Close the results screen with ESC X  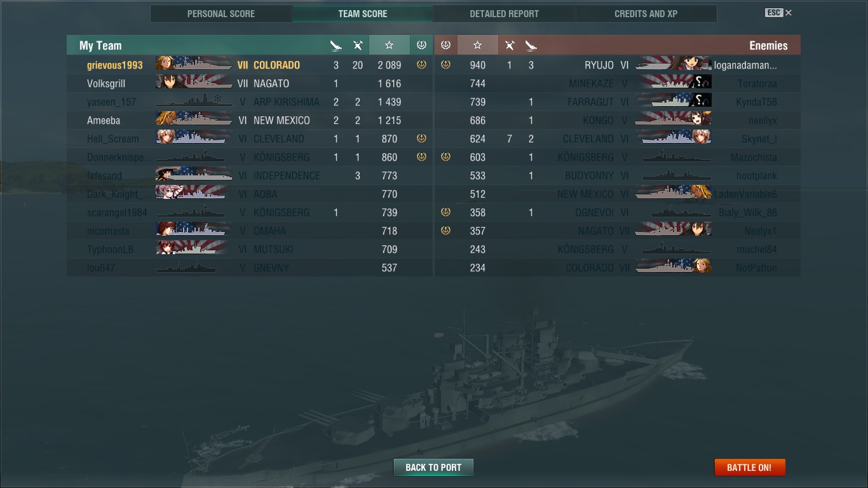pos(778,13)
